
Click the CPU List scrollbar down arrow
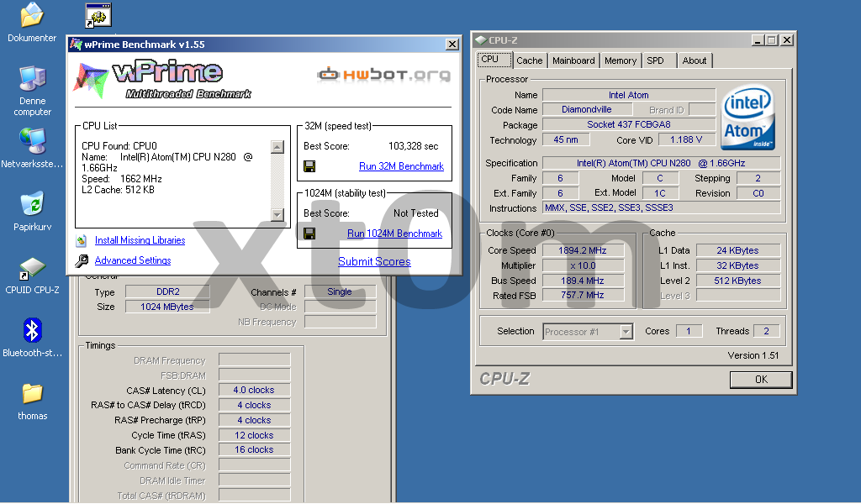(277, 215)
